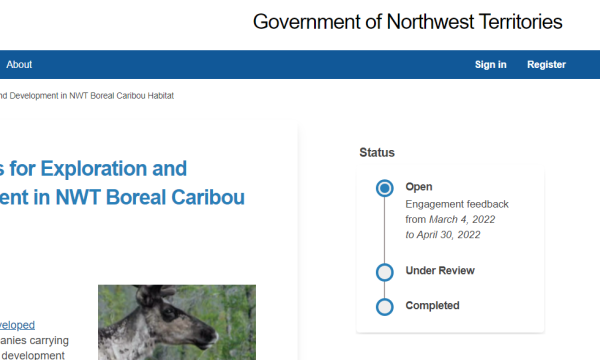Open the Development in NWT Boreal Caribou Habitat breadcrumb
600x360 pixels.
87,96
